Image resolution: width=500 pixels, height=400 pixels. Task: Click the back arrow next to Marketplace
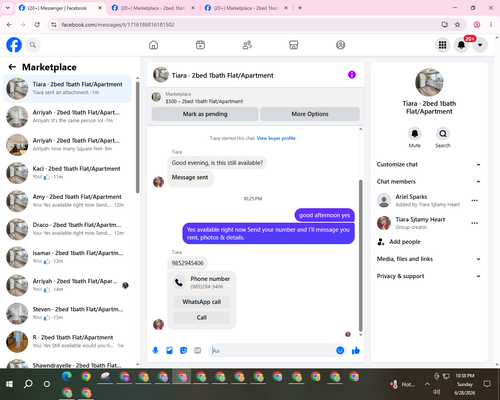(x=12, y=67)
